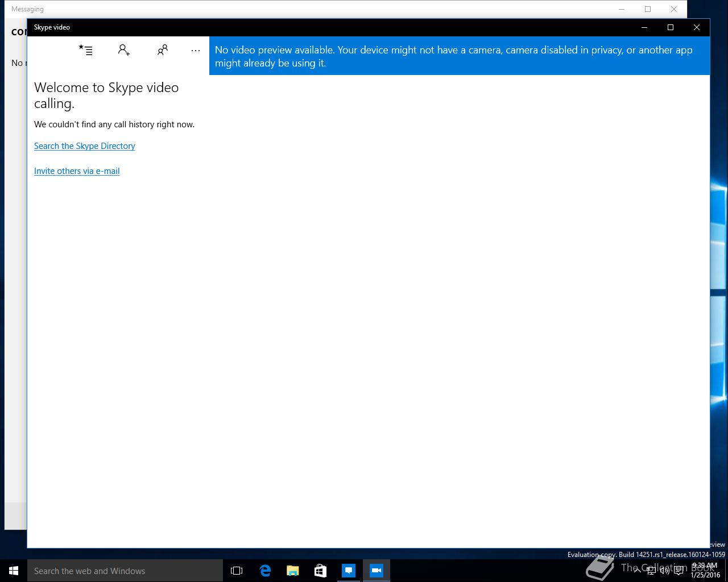
Task: Switch to Messaging app in taskbar
Action: point(349,571)
